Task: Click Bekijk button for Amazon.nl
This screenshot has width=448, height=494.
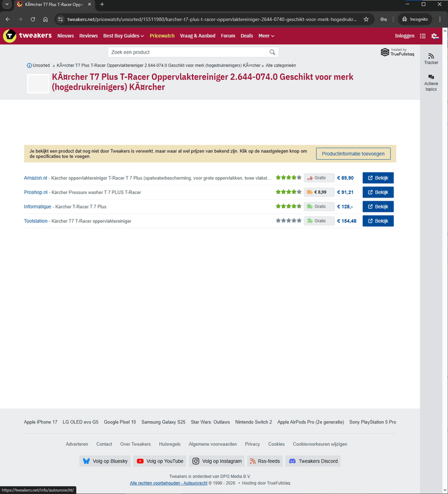Action: 378,178
